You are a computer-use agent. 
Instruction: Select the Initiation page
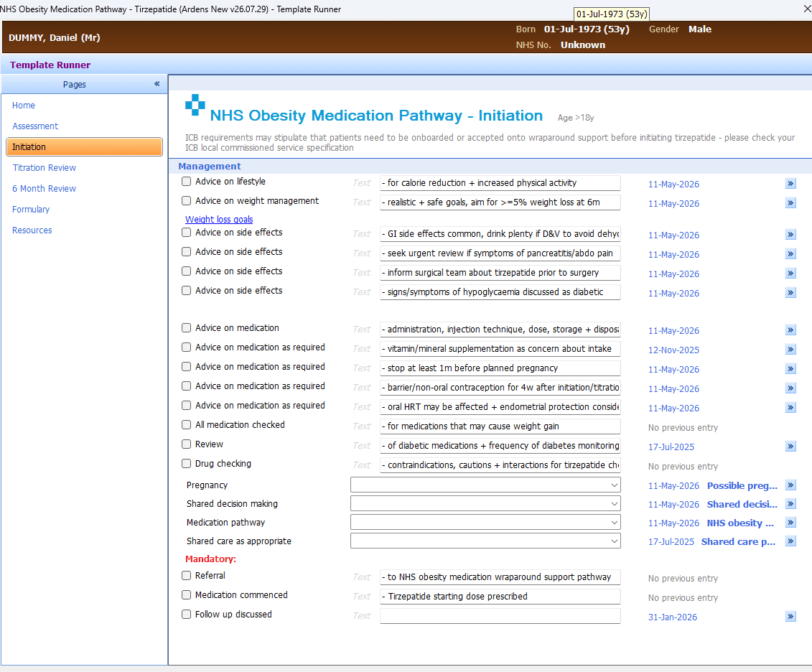pyautogui.click(x=85, y=147)
